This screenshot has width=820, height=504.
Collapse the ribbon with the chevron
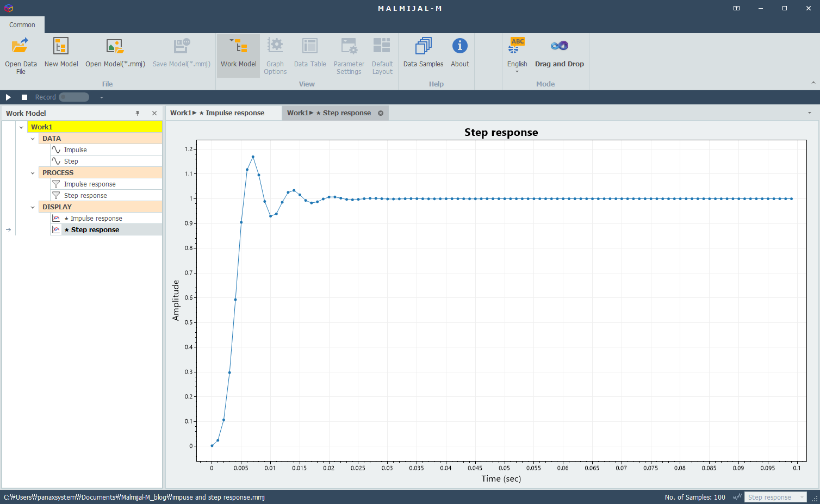(x=813, y=83)
